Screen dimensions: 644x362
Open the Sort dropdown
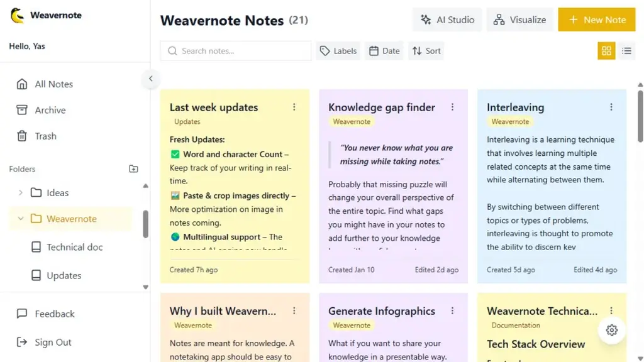click(426, 51)
